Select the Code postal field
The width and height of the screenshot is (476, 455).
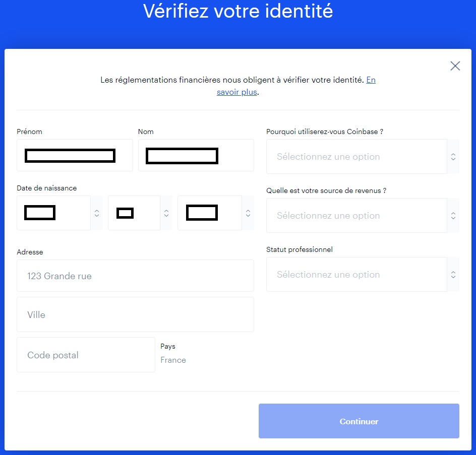(86, 355)
